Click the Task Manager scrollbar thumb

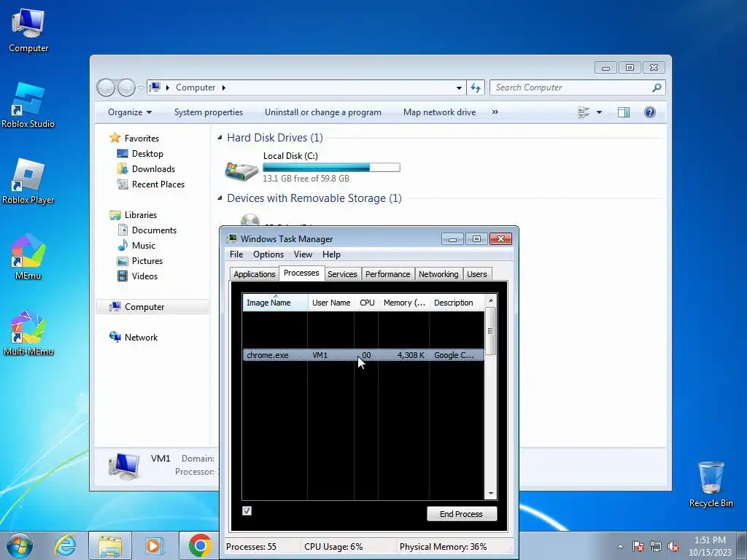490,331
